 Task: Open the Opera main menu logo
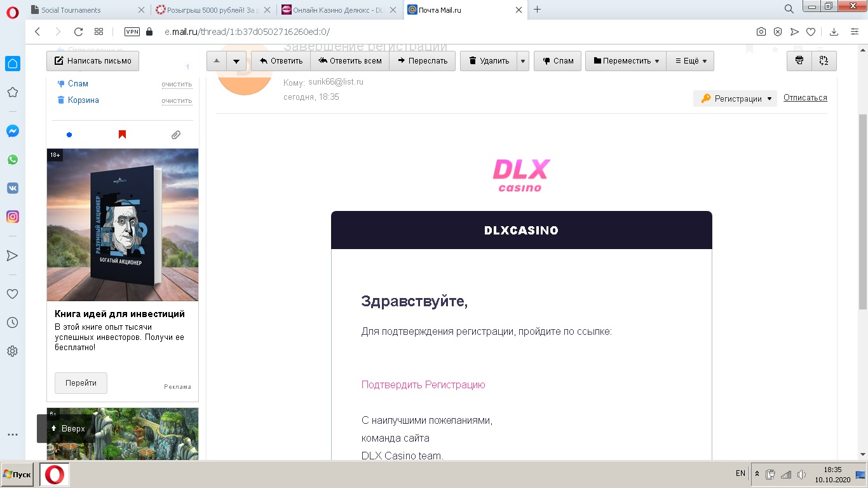[x=12, y=12]
